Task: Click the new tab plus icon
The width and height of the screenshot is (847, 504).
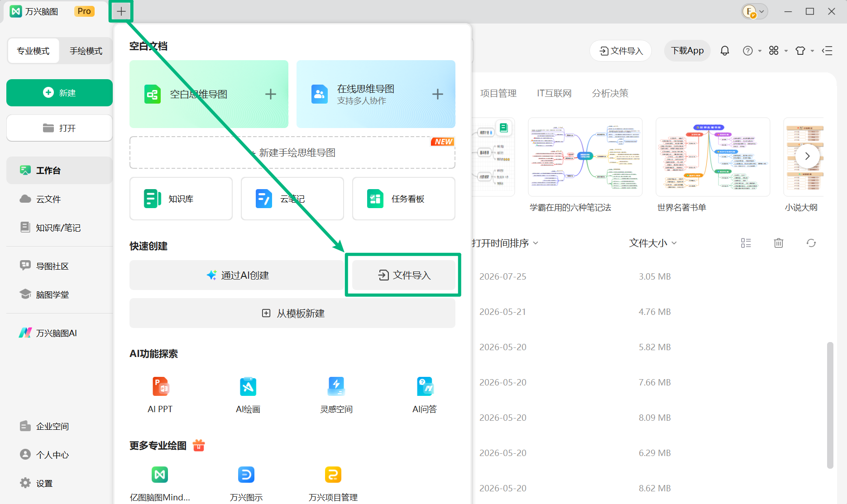Action: pos(121,11)
